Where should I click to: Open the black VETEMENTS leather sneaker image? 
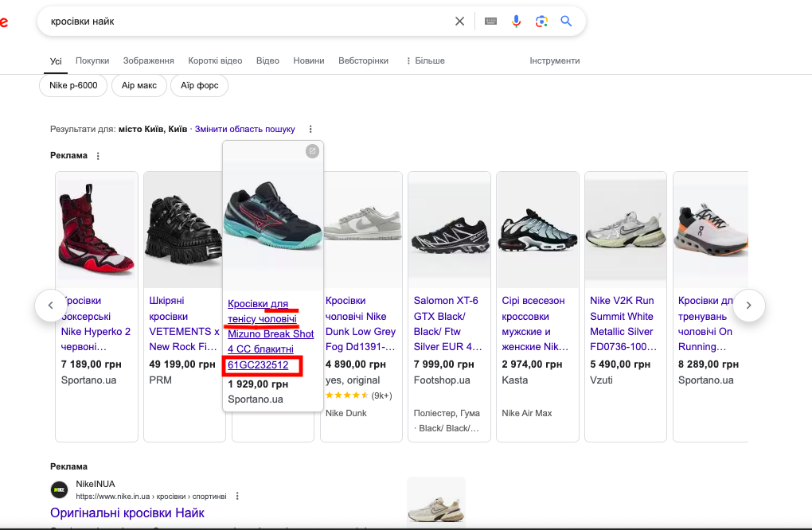pyautogui.click(x=183, y=230)
